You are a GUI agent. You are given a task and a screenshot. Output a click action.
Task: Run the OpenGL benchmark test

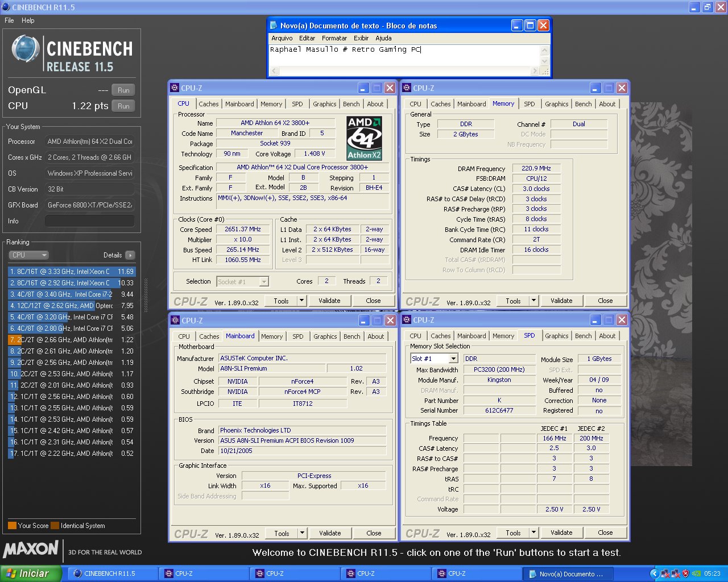coord(123,90)
